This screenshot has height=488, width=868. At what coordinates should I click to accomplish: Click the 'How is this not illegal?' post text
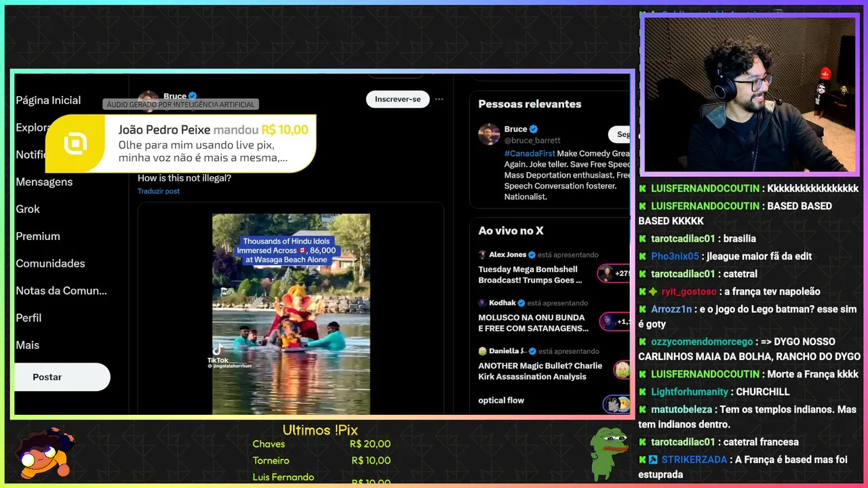(184, 178)
